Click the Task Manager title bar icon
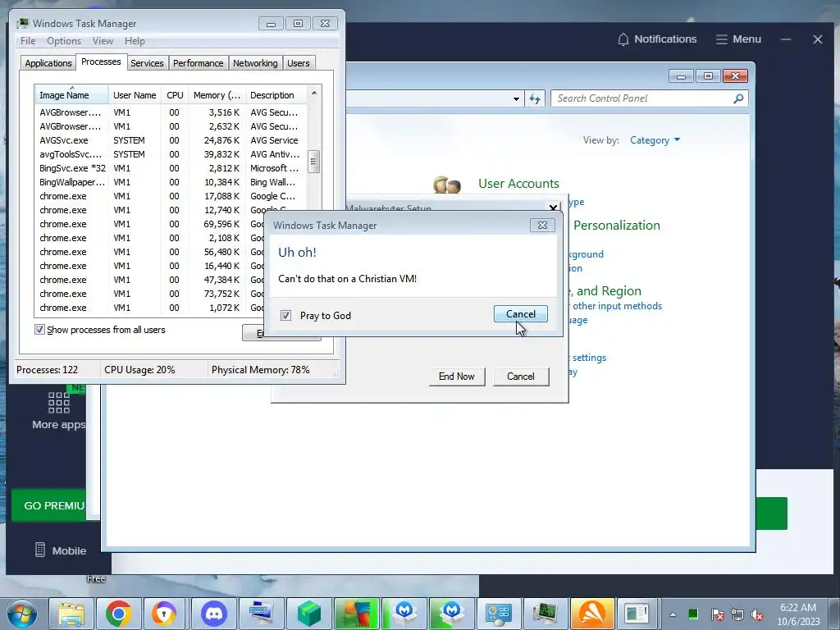Viewport: 840px width, 630px height. (22, 23)
